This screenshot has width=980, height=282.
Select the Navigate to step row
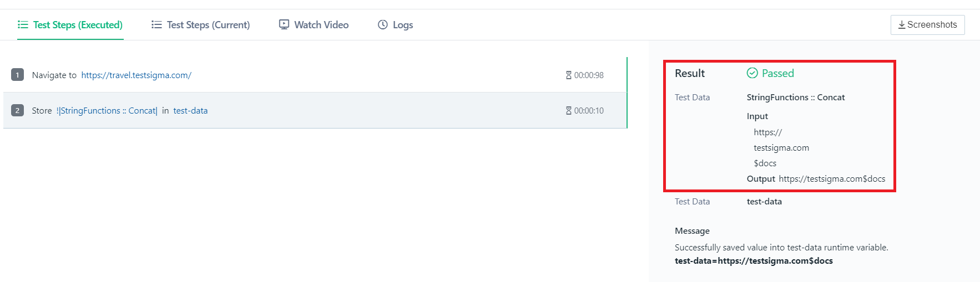315,75
